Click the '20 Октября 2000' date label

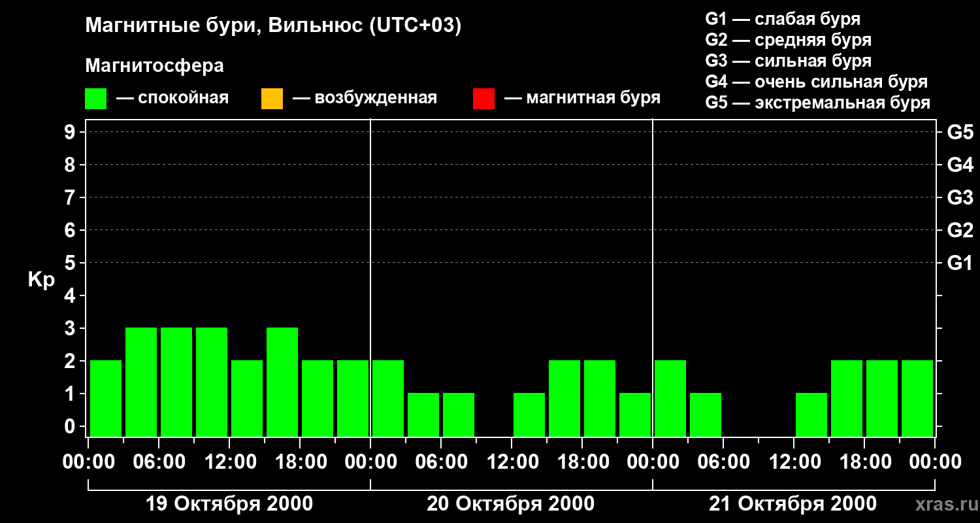point(511,504)
